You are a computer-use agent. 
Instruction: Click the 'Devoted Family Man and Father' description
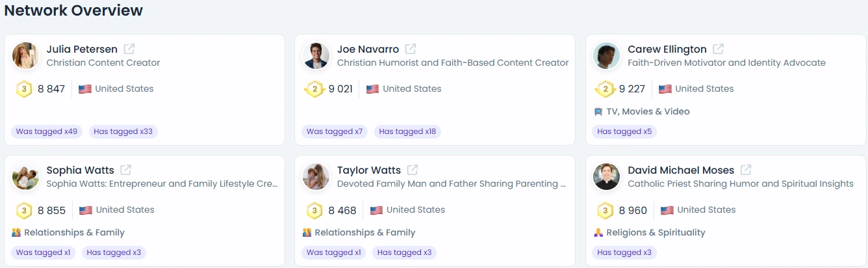point(452,184)
